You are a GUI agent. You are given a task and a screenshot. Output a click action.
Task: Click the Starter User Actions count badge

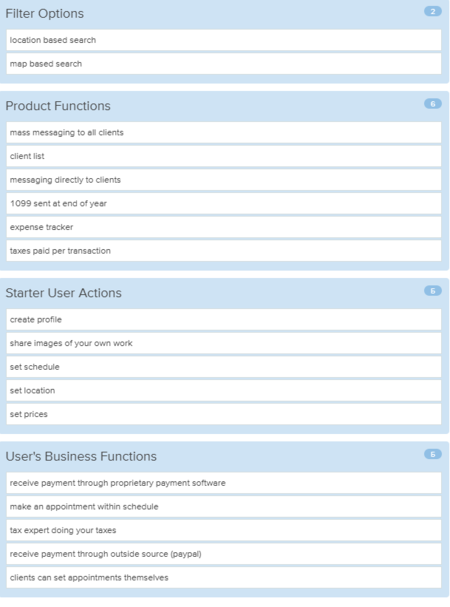[x=433, y=291]
